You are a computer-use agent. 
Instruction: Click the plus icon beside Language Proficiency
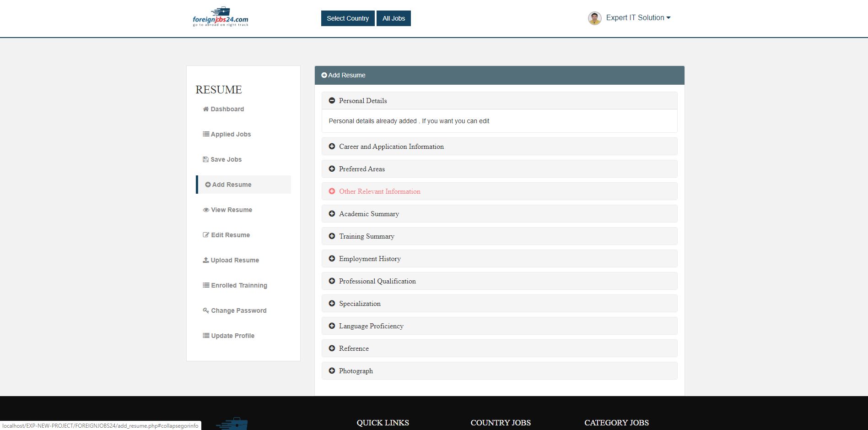332,326
